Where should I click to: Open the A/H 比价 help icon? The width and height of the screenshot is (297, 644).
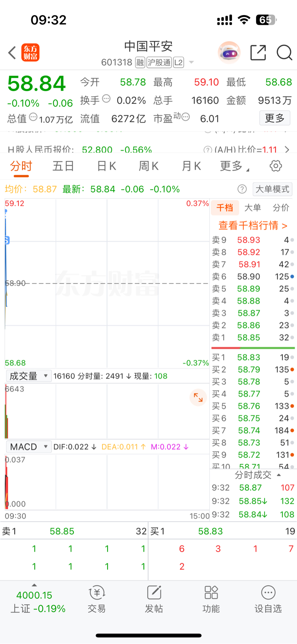208,149
